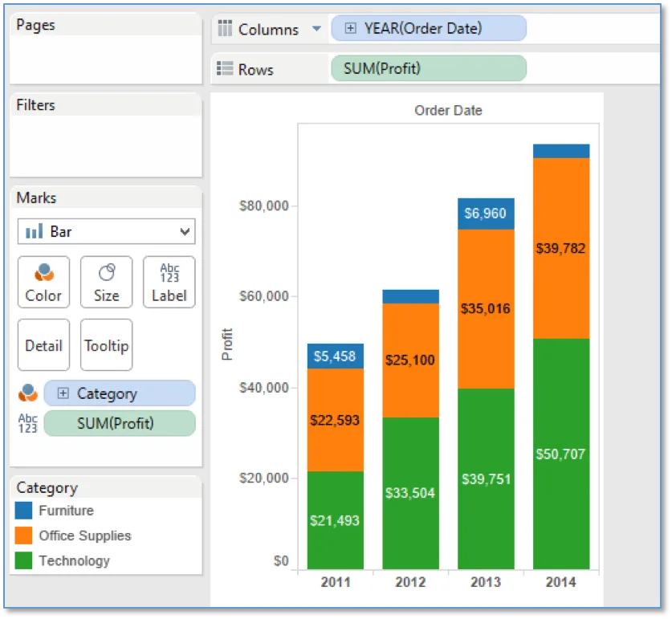672x619 pixels.
Task: Click the Profit axis title
Action: (x=226, y=344)
